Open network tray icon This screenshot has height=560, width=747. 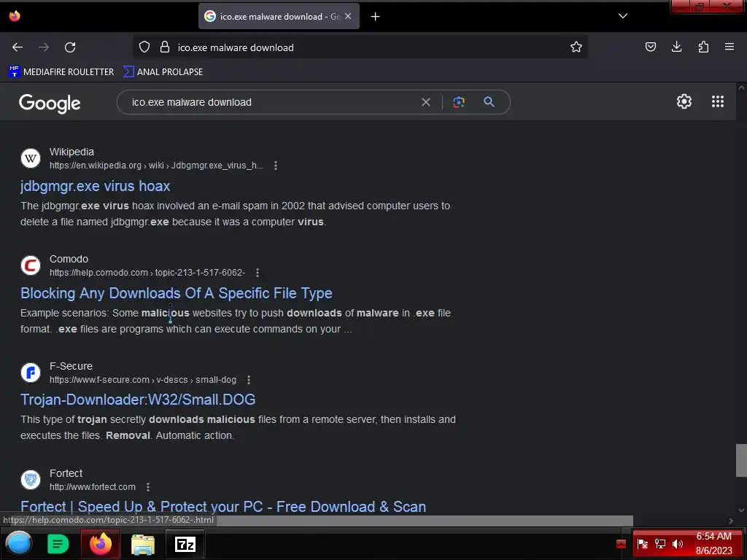pos(659,544)
